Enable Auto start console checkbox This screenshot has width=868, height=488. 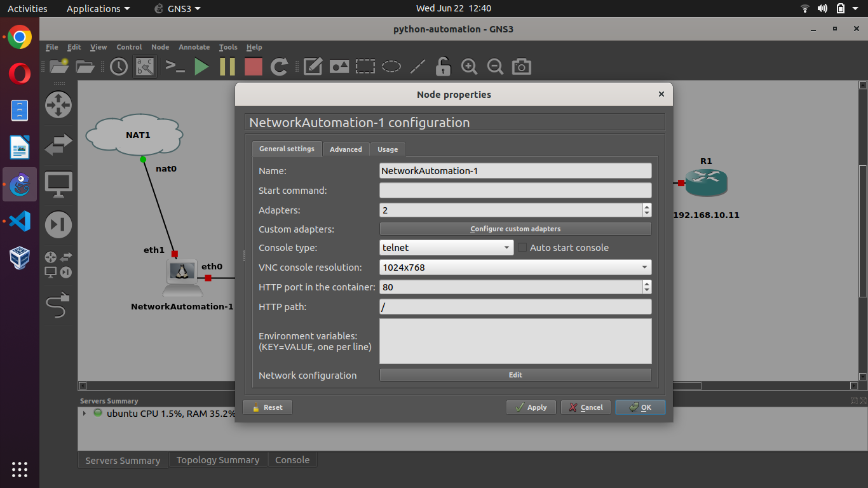tap(523, 248)
